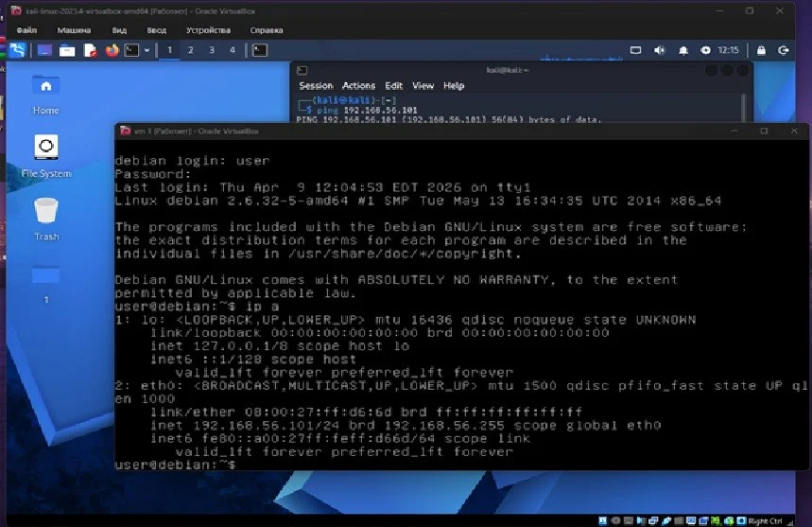Click the 'link/ether 08:00:27:ff:d6:6d' line

click(366, 412)
